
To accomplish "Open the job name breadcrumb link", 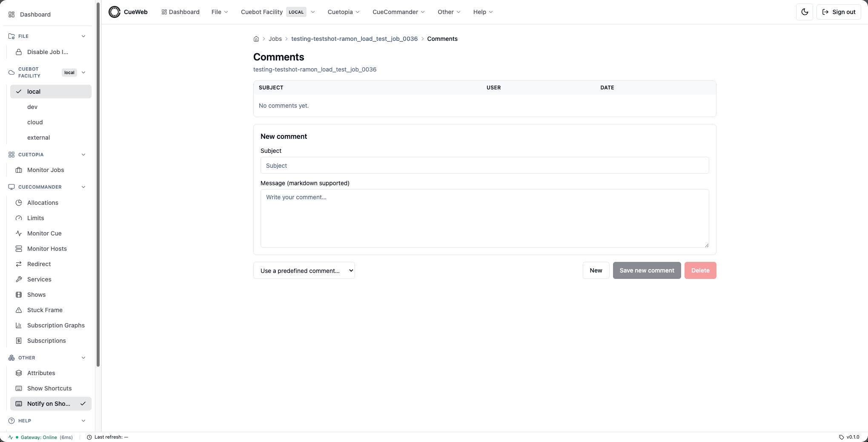I will tap(354, 39).
